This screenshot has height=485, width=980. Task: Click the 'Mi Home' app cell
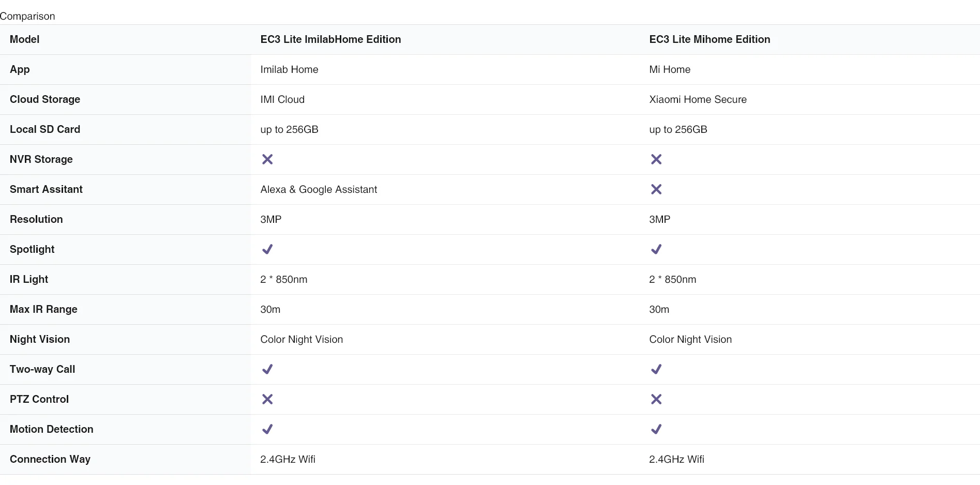pyautogui.click(x=670, y=69)
